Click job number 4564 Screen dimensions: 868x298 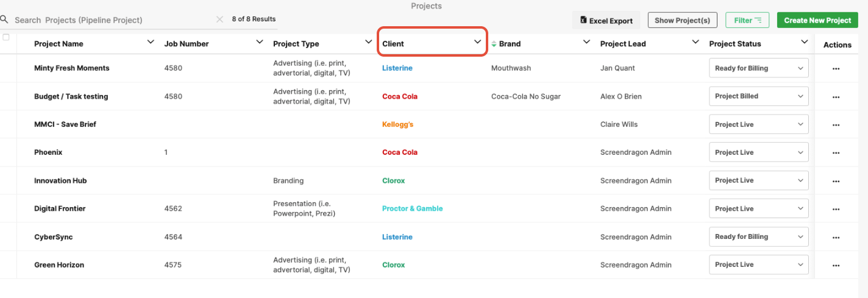click(173, 237)
